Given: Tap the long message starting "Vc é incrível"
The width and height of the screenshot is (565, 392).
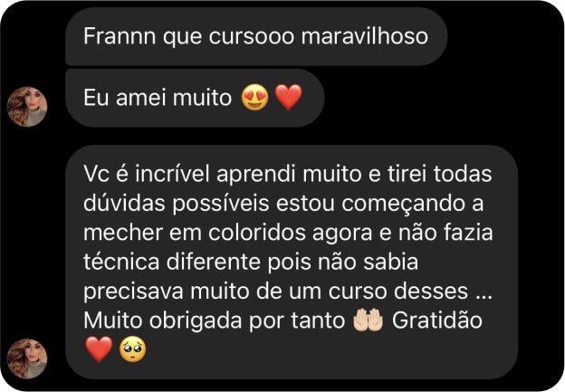Looking at the screenshot, I should (x=292, y=263).
